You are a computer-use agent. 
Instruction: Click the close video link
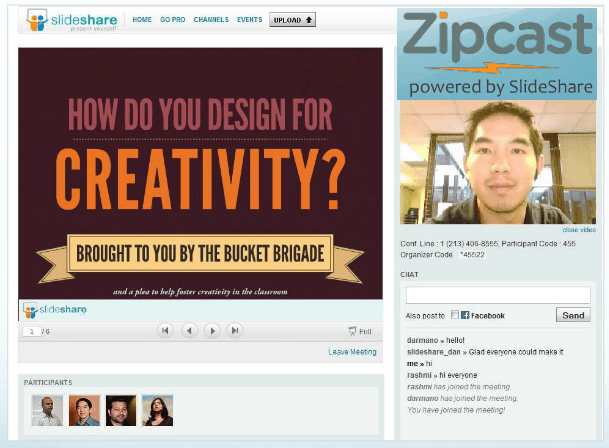tap(577, 229)
